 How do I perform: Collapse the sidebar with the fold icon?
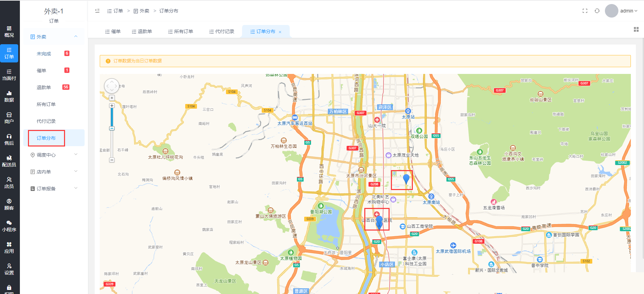coord(97,11)
